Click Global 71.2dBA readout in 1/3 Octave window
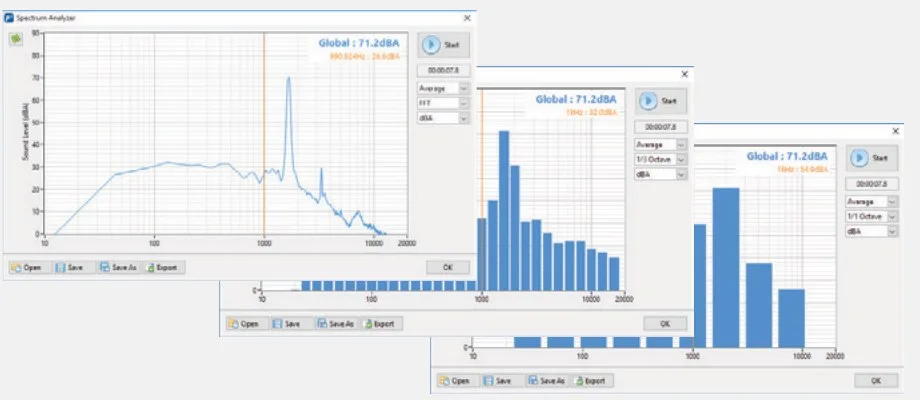 click(x=576, y=99)
